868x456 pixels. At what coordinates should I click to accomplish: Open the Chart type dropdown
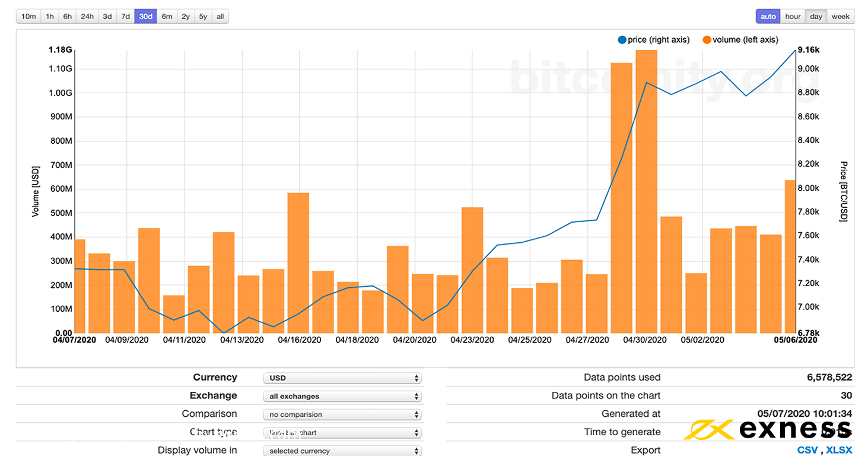point(342,433)
